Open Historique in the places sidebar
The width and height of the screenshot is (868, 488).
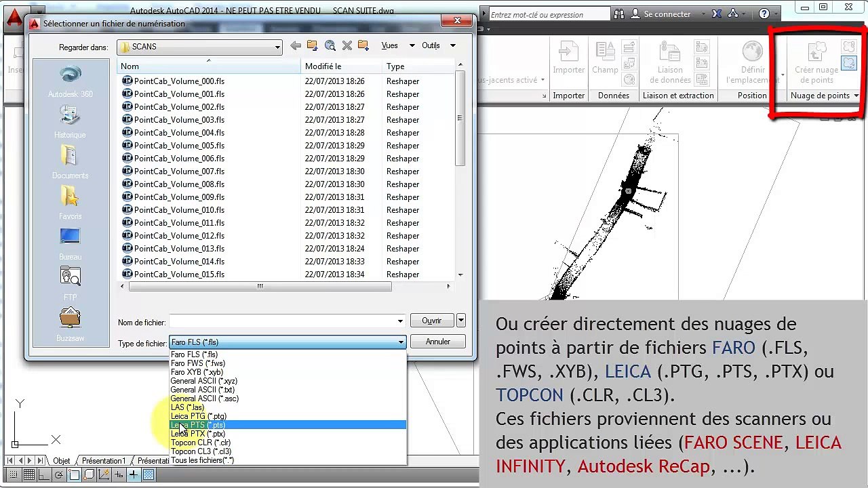pos(71,122)
